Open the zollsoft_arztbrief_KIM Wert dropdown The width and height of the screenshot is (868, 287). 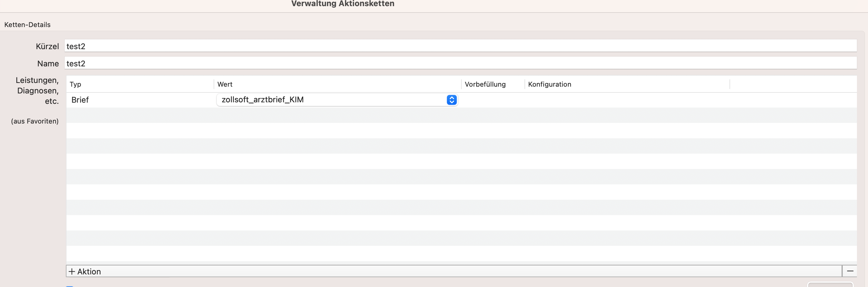point(337,100)
